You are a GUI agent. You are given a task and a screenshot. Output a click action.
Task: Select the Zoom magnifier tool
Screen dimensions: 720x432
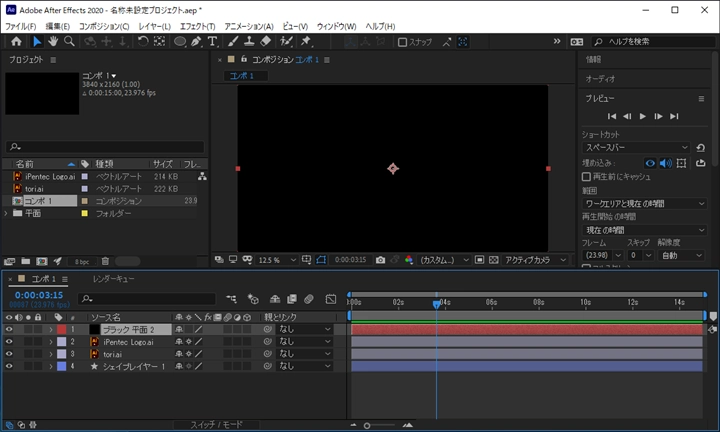coord(69,42)
